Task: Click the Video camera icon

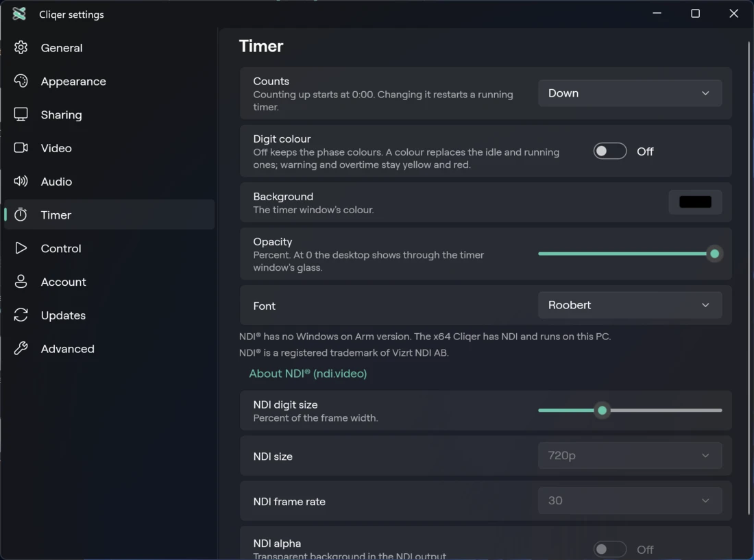Action: tap(21, 147)
